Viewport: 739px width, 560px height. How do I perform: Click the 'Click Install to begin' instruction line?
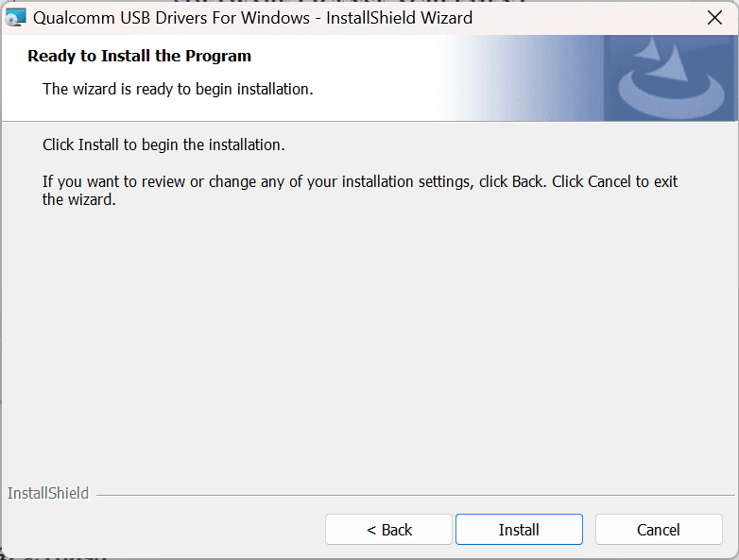click(163, 144)
